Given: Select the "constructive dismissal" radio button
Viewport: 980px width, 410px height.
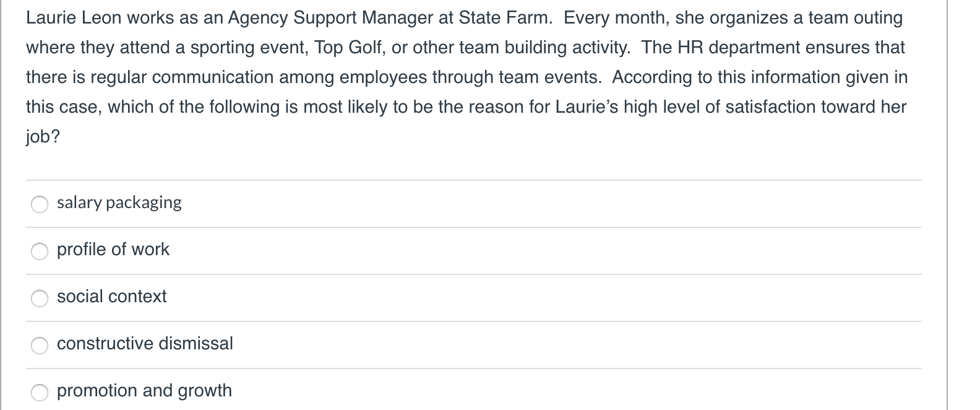Looking at the screenshot, I should pyautogui.click(x=40, y=345).
